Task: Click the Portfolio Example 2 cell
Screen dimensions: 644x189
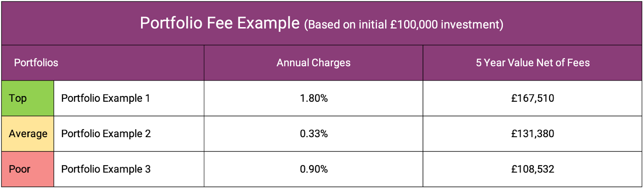Action: 106,134
